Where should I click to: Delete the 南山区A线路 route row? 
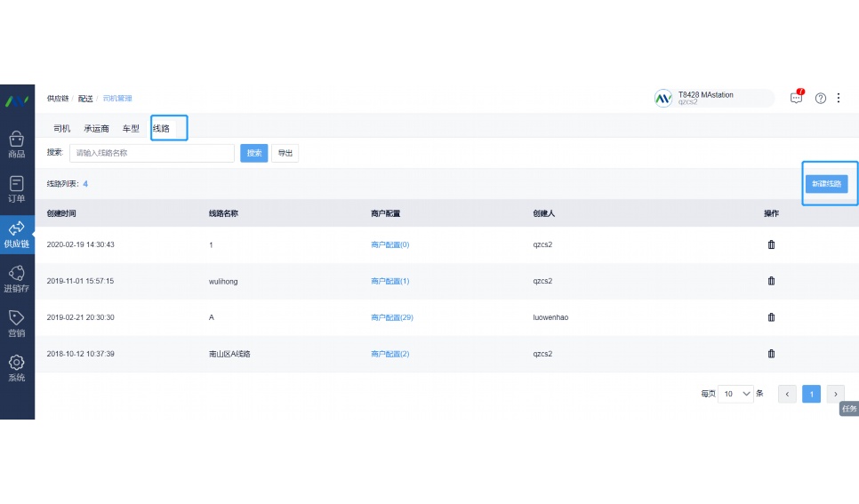pyautogui.click(x=771, y=353)
